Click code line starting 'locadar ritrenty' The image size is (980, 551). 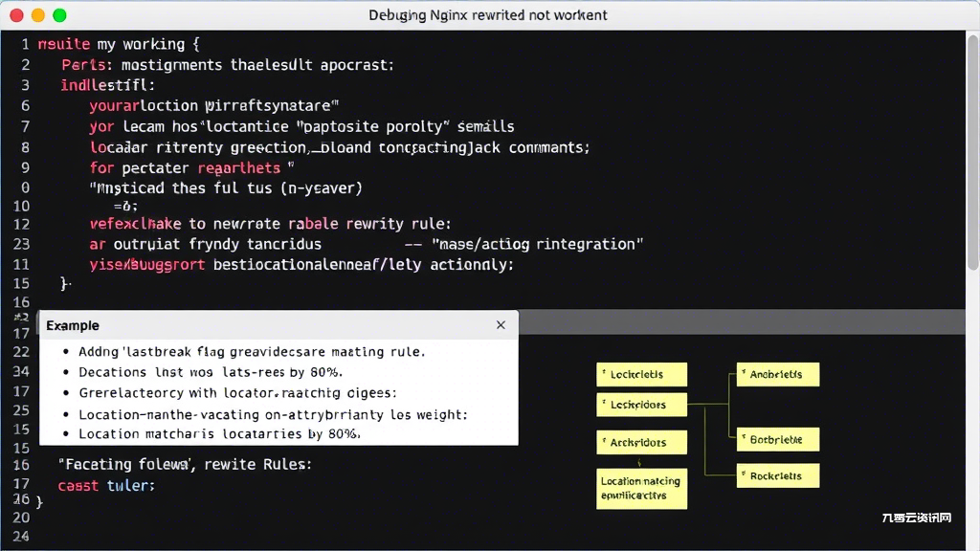[x=340, y=147]
